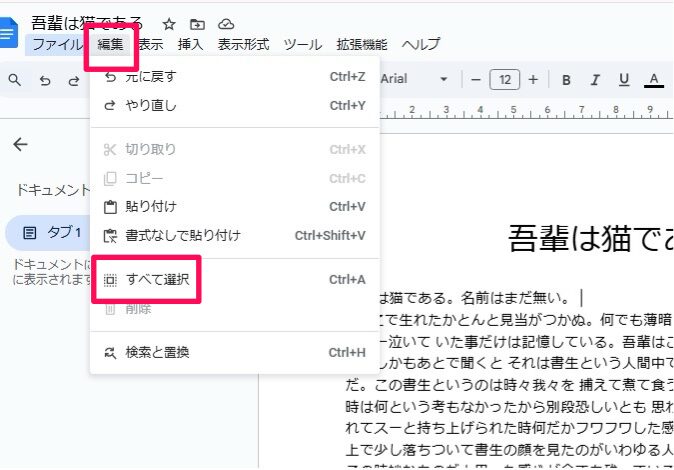Check the cloud save status icon
Screen dimensions: 674x470
pos(226,23)
